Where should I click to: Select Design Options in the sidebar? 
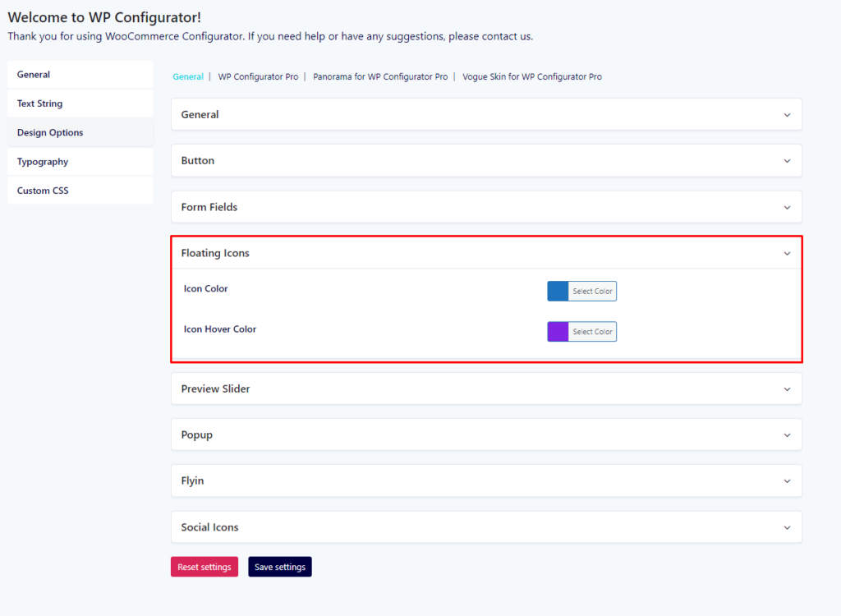point(80,132)
